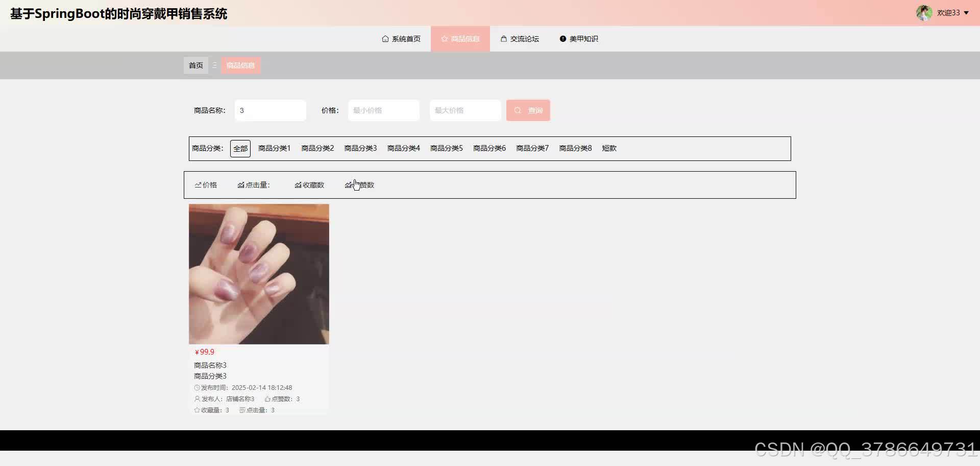Click the 商品名称 input field
This screenshot has width=980, height=466.
click(x=271, y=110)
